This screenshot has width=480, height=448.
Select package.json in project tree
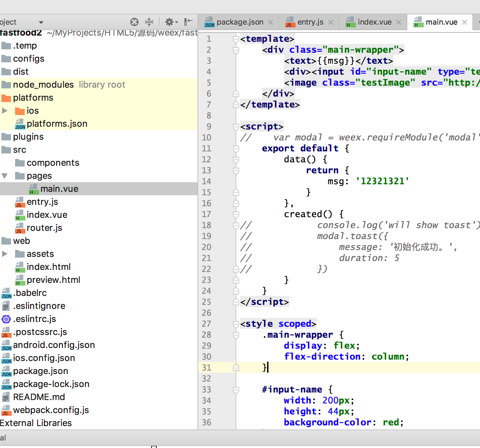click(35, 371)
